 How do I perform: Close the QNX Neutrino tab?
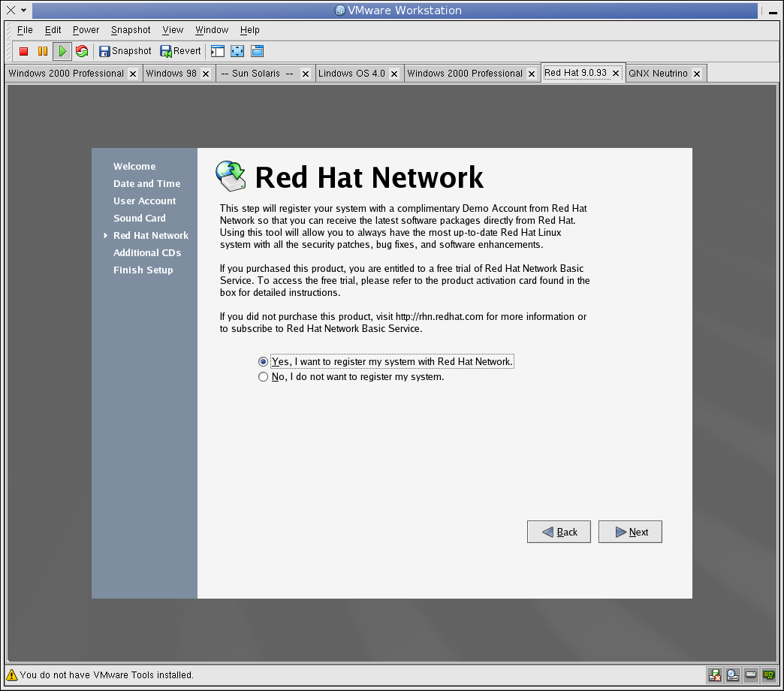(697, 74)
